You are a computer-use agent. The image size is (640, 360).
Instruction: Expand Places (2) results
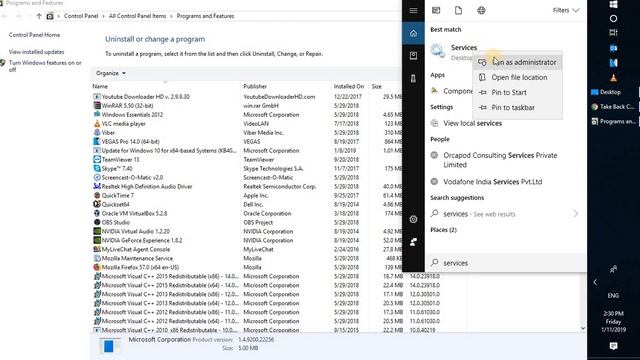tap(443, 230)
